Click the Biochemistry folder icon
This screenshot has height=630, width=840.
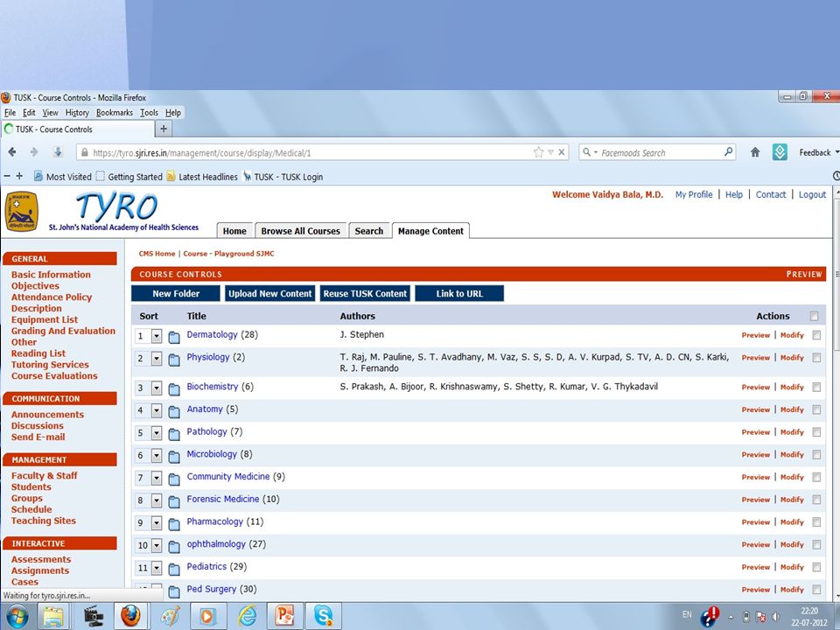[x=174, y=389]
